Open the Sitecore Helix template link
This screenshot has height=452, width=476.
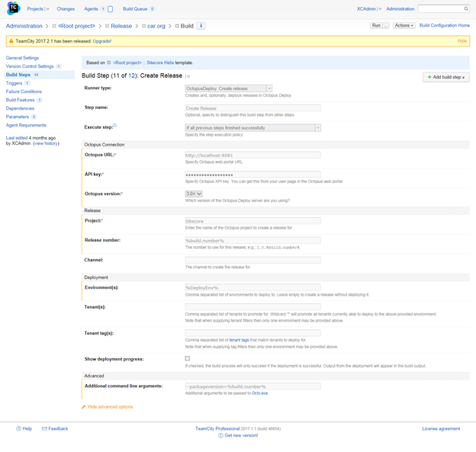(160, 63)
